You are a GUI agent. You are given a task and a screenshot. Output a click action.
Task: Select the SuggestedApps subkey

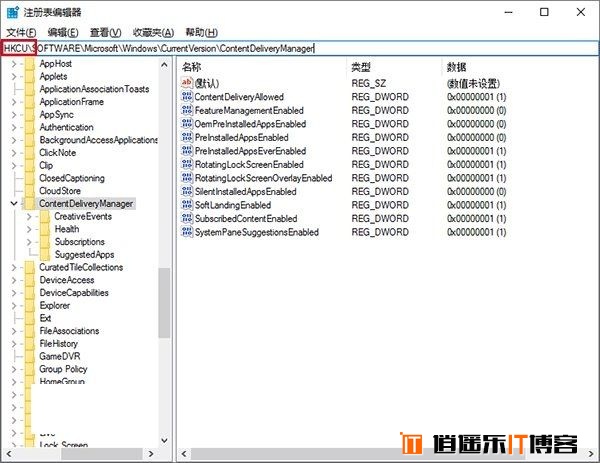tap(84, 255)
